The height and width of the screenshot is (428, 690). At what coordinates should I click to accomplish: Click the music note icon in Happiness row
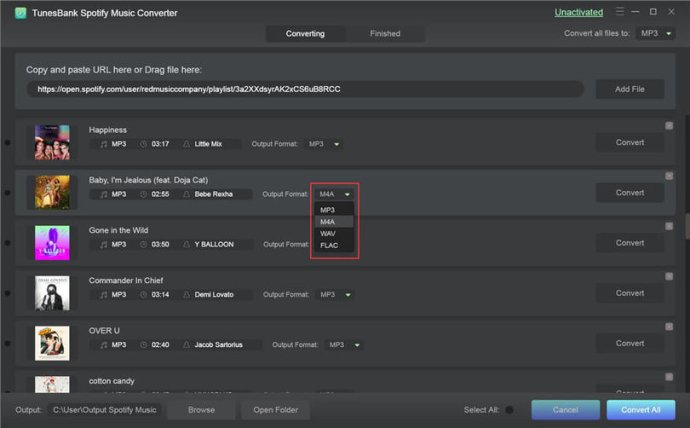[103, 144]
